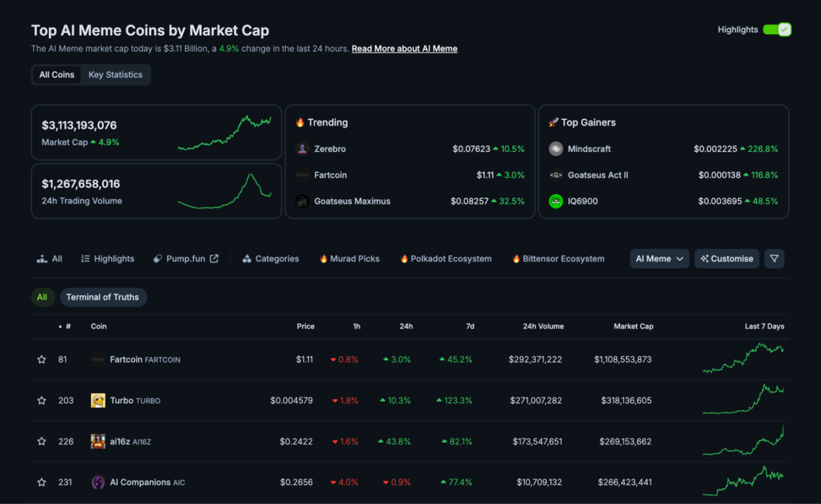Click the Customise button
Screen dimensions: 821x504
[727, 258]
